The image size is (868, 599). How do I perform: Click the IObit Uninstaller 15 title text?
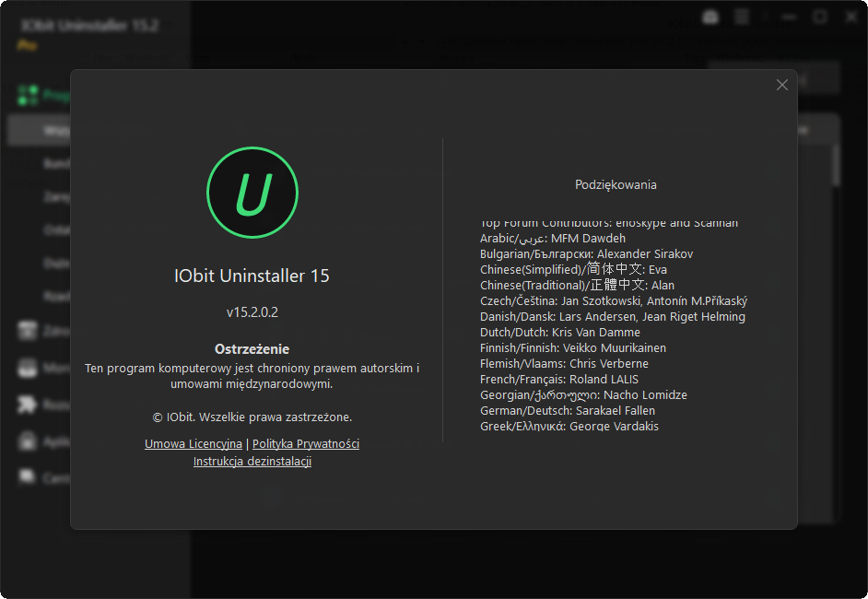(252, 276)
